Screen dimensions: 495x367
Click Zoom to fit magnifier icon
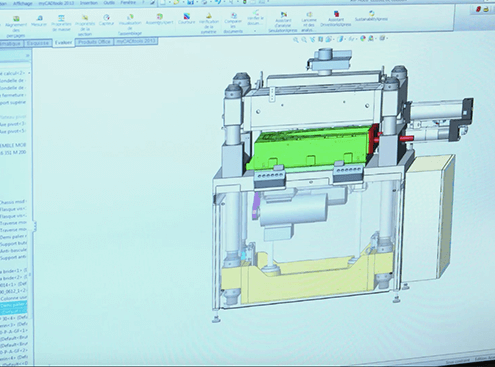pos(295,40)
